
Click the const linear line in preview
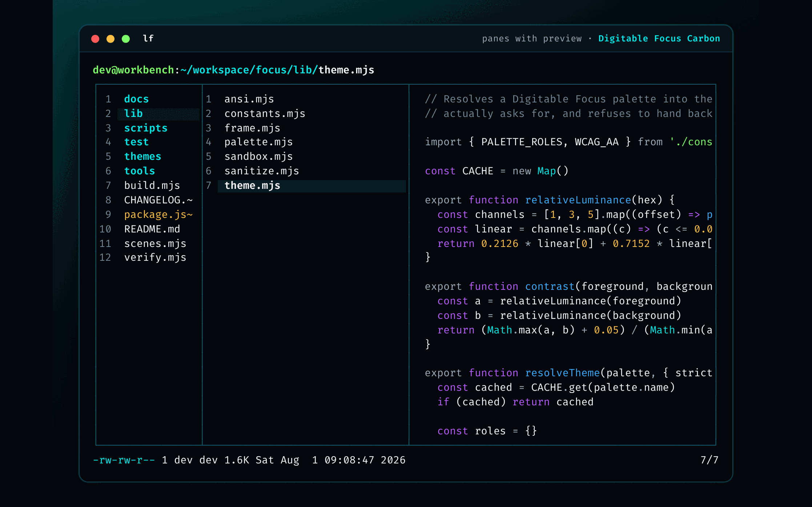[575, 229]
